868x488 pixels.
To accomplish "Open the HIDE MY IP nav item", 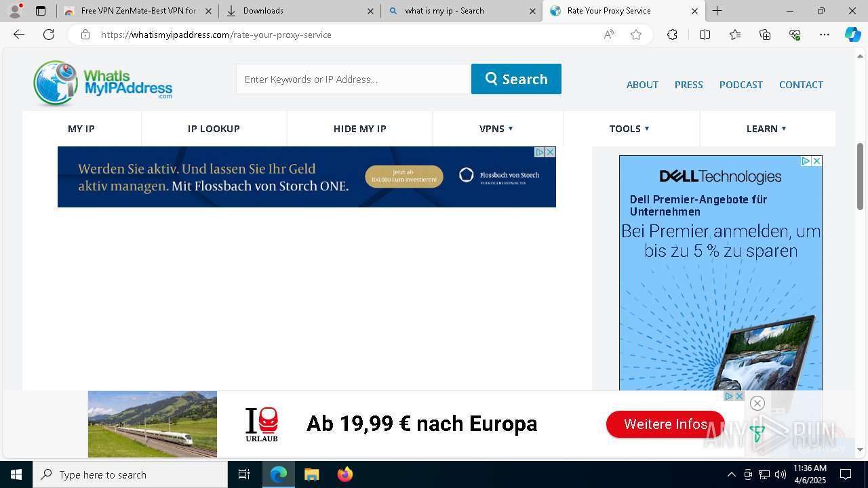I will click(360, 129).
